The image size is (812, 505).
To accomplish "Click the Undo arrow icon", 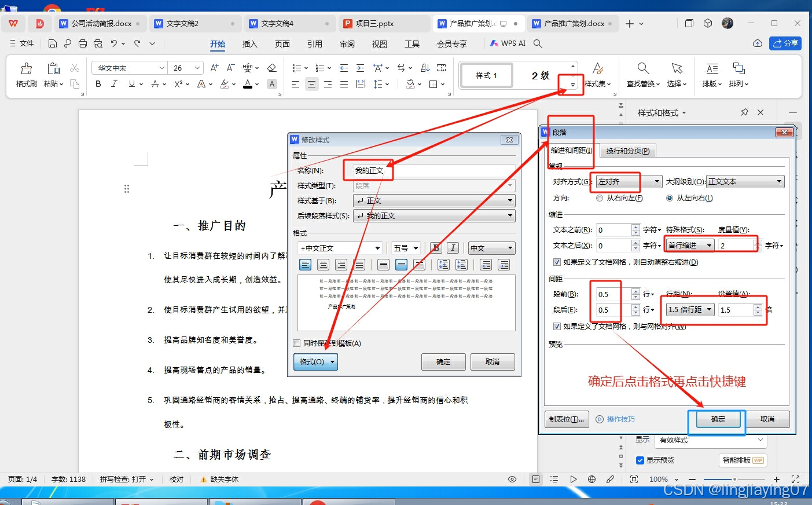I will pos(114,43).
